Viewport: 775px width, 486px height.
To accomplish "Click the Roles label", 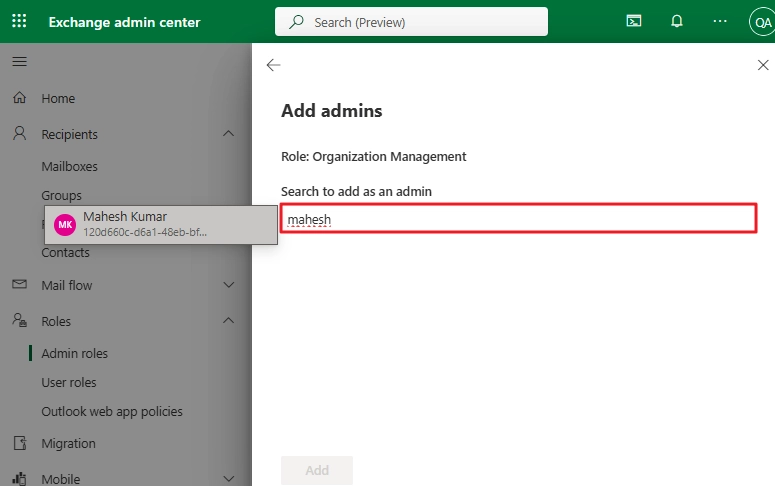I will click(56, 321).
